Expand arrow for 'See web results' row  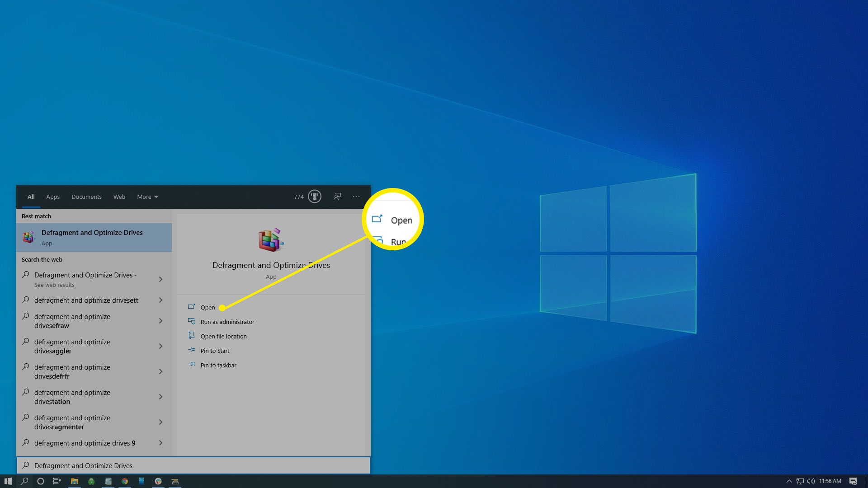tap(160, 279)
